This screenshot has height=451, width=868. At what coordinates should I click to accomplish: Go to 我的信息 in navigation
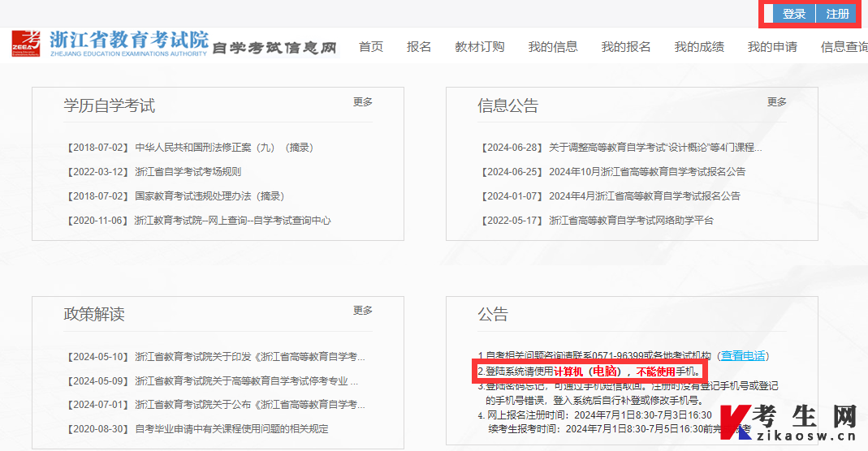click(x=552, y=47)
